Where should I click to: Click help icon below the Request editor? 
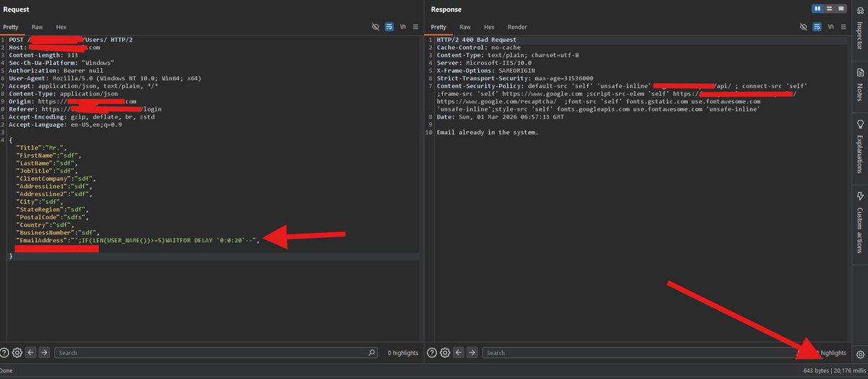(5, 353)
